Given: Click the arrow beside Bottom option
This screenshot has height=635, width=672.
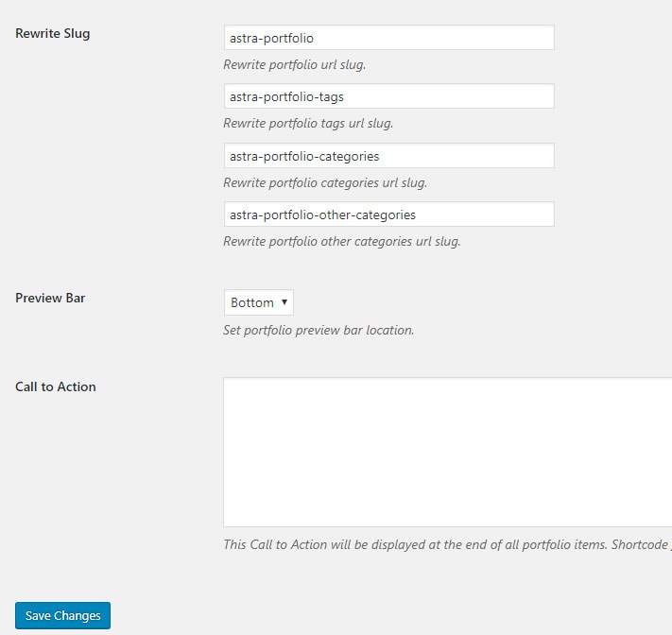Looking at the screenshot, I should (284, 302).
